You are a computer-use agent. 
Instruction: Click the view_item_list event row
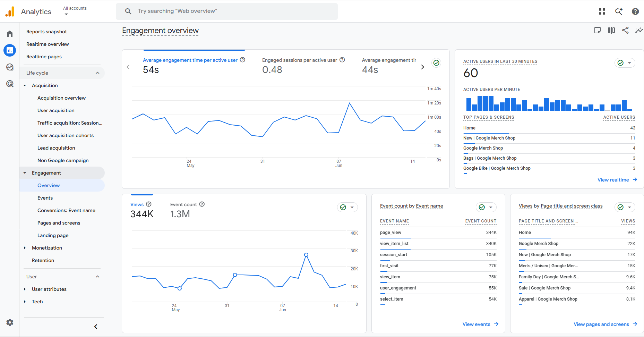(438, 244)
